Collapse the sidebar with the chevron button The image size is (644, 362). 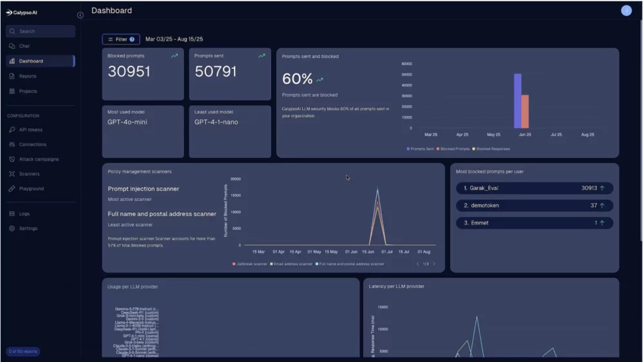tap(80, 15)
